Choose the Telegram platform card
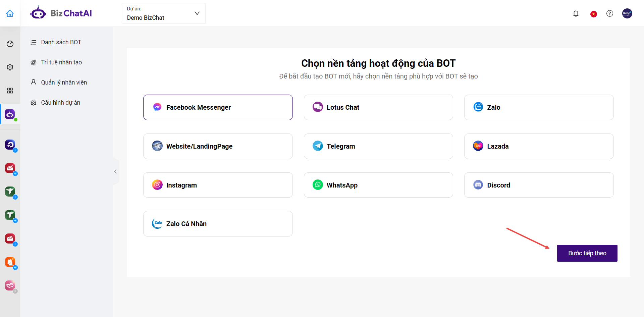The image size is (644, 317). click(378, 146)
